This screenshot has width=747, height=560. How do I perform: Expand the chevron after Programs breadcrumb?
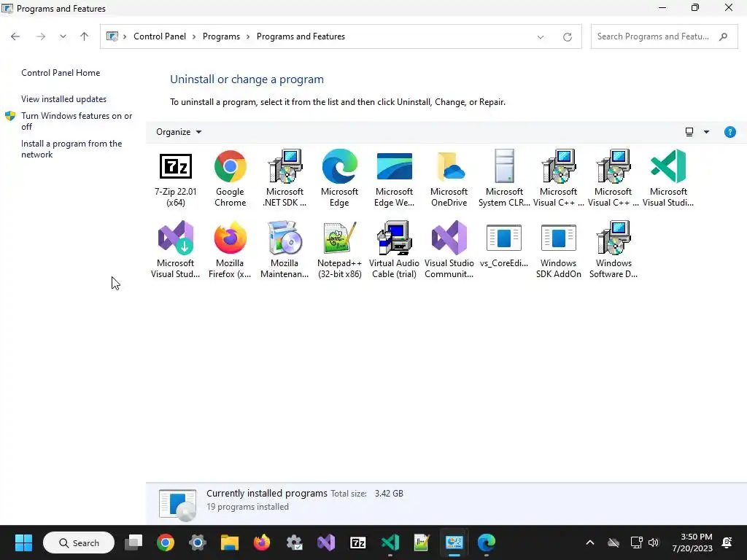pos(248,36)
